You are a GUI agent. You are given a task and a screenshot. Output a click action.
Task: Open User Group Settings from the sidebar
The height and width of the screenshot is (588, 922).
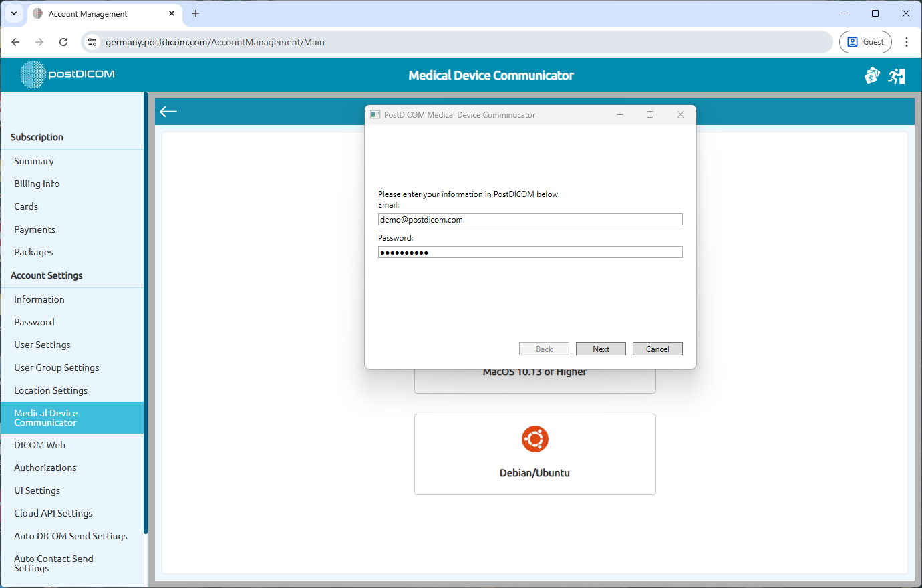[x=56, y=367]
